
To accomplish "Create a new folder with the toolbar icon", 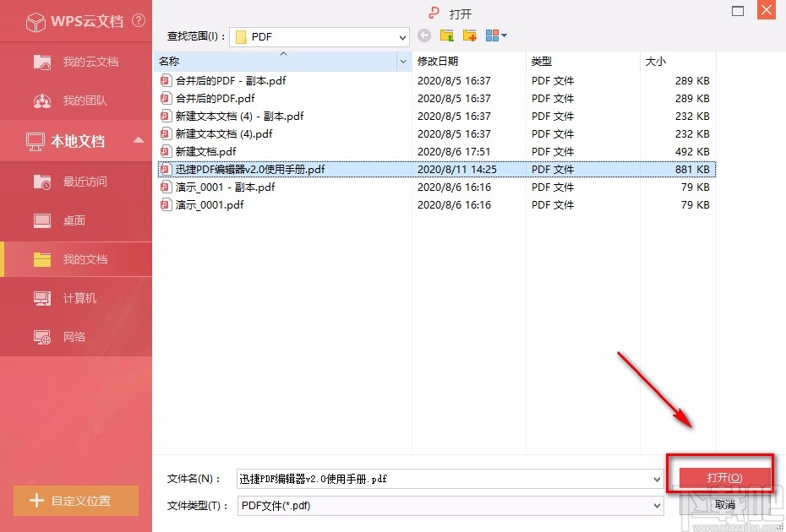I will pyautogui.click(x=469, y=35).
